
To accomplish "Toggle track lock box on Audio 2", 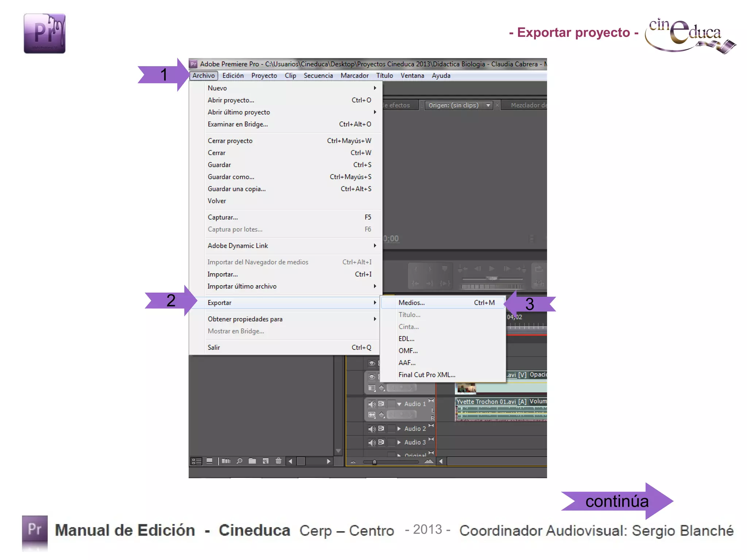I will (x=391, y=429).
